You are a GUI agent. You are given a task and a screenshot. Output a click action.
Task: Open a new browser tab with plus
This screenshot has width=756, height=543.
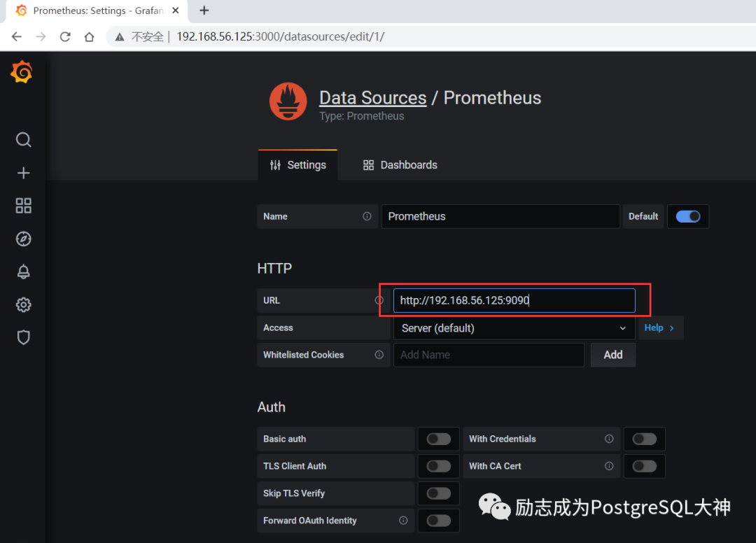coord(204,10)
